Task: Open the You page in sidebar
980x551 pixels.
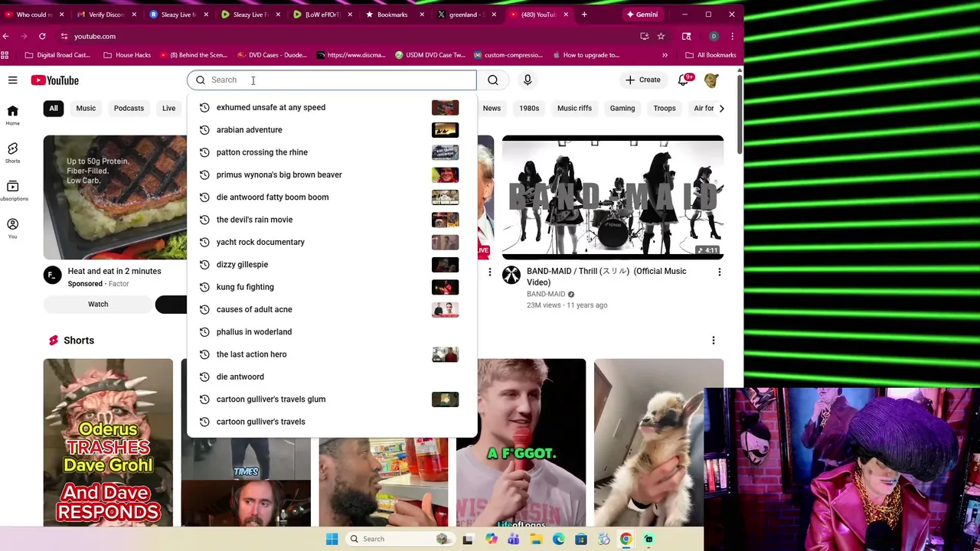Action: (x=13, y=228)
